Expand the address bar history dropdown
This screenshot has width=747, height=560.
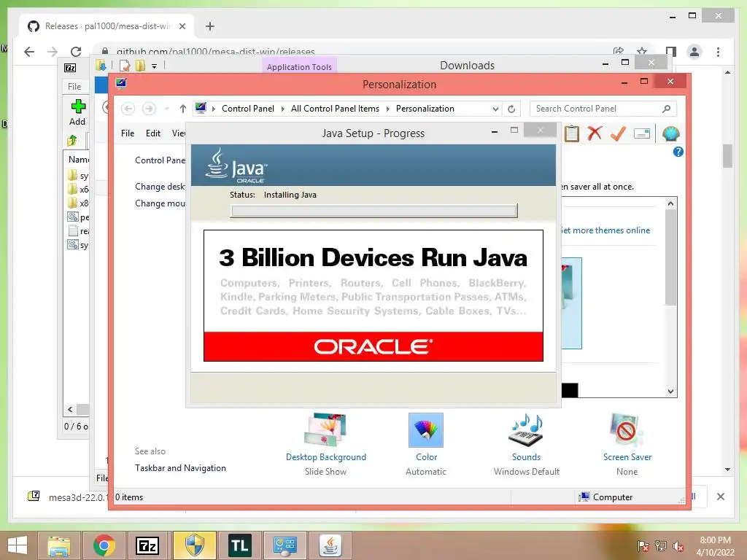[x=495, y=109]
